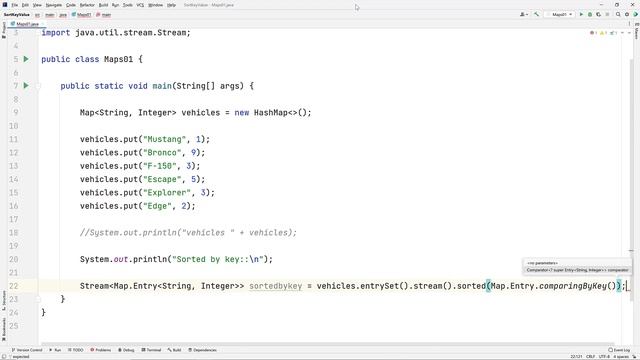Open the Run tool window at bottom
This screenshot has height=360, width=640.
pos(55,350)
